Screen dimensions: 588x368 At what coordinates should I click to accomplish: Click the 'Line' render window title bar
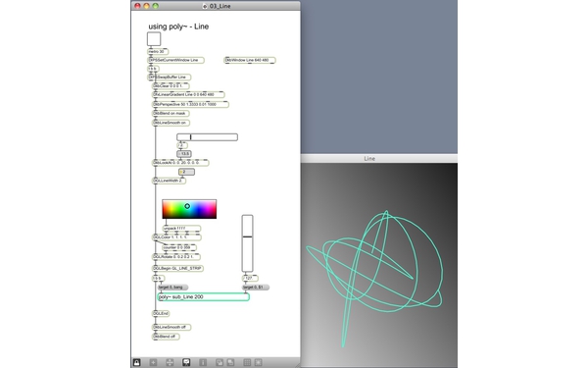pyautogui.click(x=379, y=158)
